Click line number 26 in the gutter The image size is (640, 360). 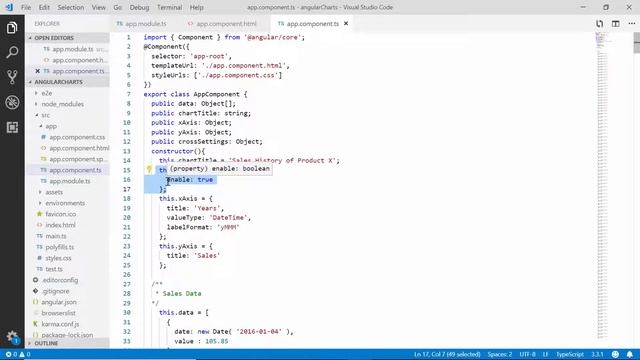tap(127, 275)
